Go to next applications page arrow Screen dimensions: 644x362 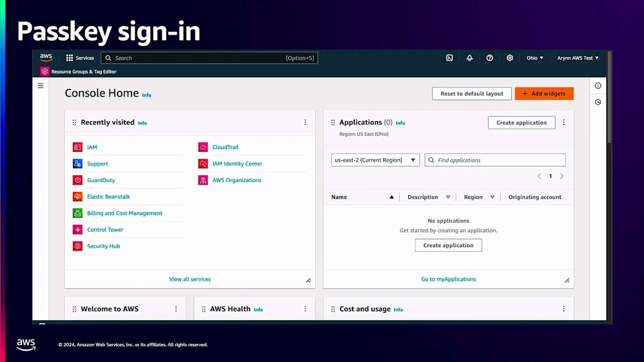click(562, 176)
